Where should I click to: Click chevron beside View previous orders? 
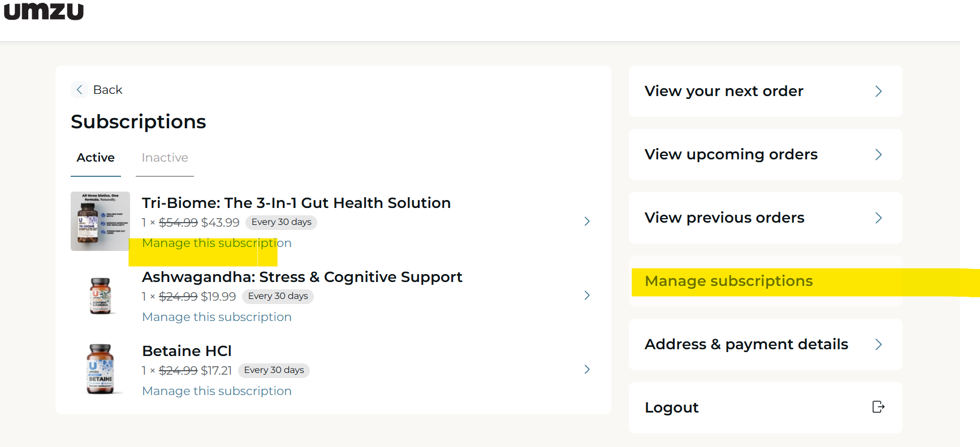tap(878, 218)
